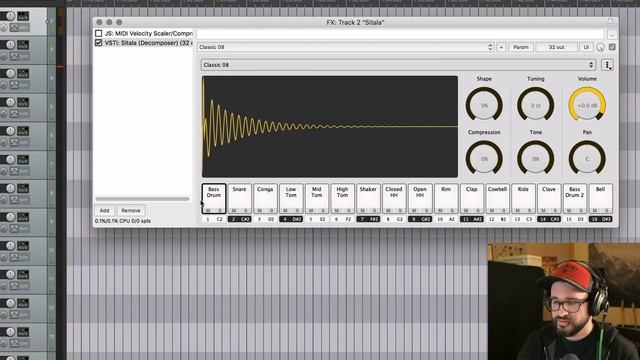
Task: Click the UI button
Action: pos(586,47)
